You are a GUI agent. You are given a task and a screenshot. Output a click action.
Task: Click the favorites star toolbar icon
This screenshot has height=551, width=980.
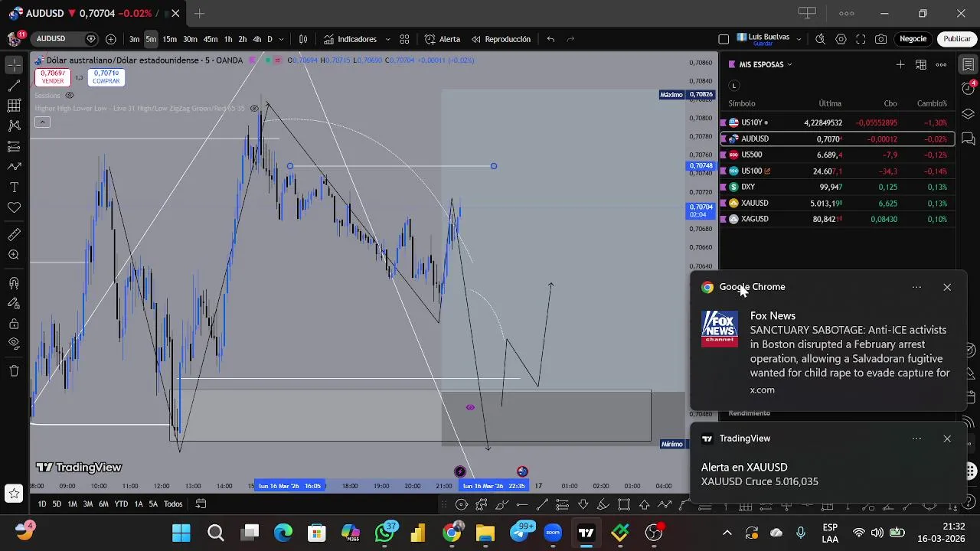[x=14, y=494]
